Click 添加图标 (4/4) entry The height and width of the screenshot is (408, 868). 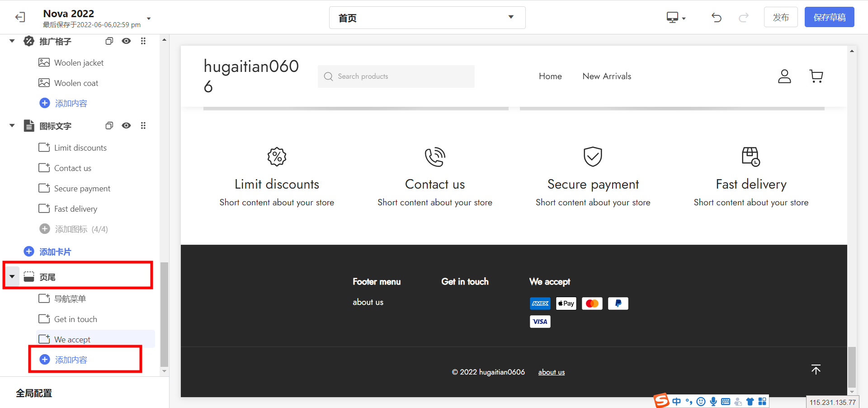[74, 229]
